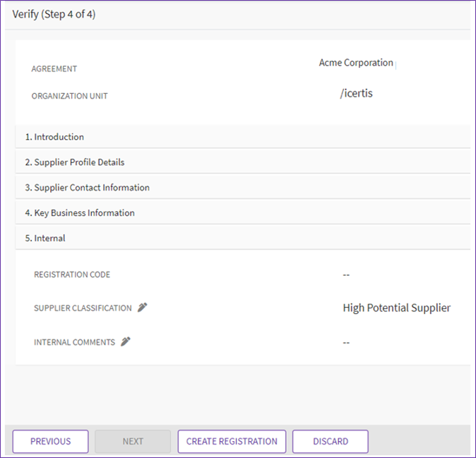
Task: Click the /icertis organization unit value
Action: [356, 93]
